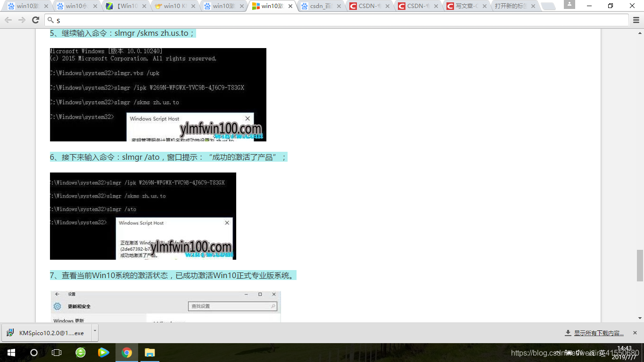Open the Chrome menu (three lines)
This screenshot has width=644, height=362.
[x=636, y=20]
